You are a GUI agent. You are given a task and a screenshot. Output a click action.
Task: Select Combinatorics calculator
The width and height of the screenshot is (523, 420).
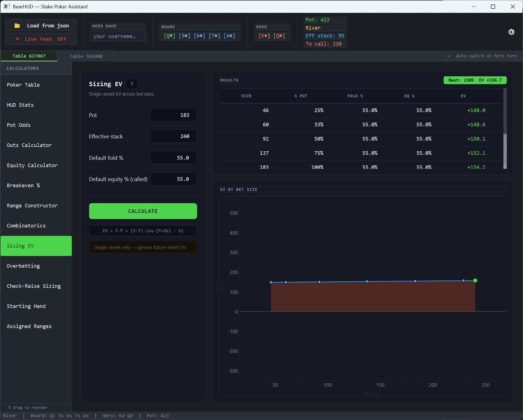pos(36,226)
